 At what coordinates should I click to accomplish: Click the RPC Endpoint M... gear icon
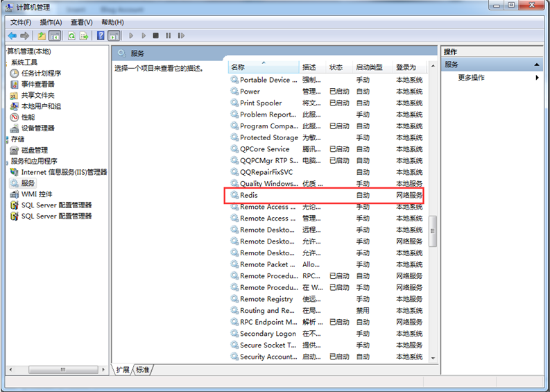(234, 322)
